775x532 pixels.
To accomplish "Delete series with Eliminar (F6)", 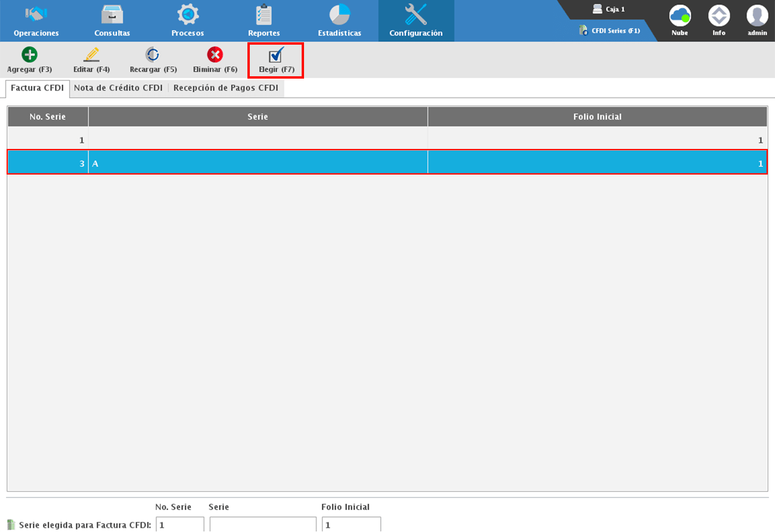I will [215, 60].
